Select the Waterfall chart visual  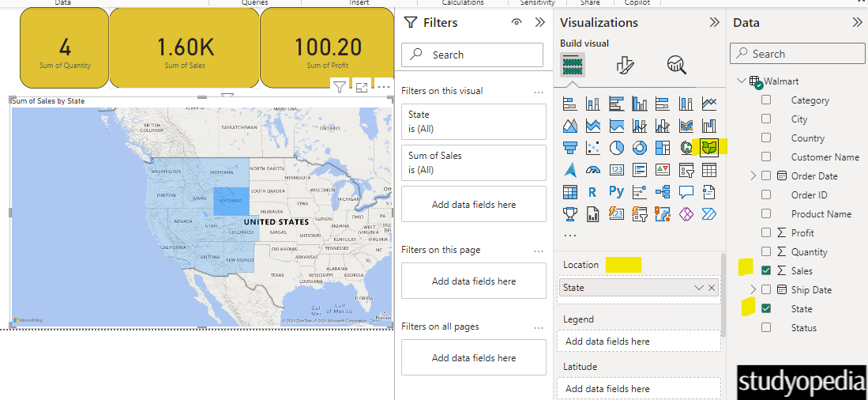pos(709,126)
